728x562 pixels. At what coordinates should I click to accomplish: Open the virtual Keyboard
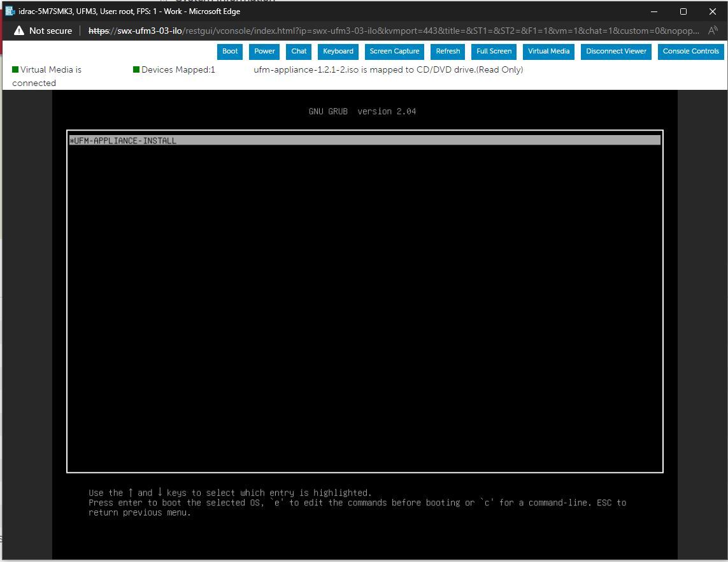(338, 52)
